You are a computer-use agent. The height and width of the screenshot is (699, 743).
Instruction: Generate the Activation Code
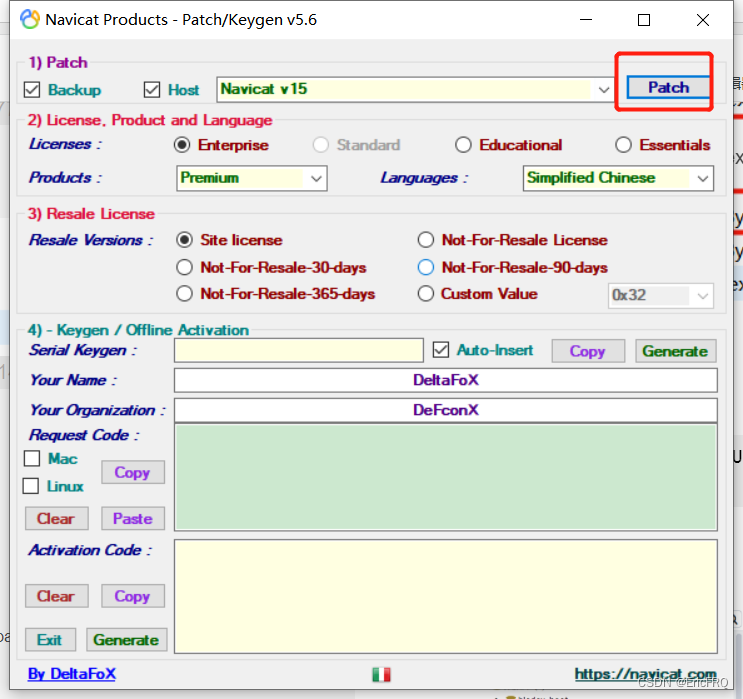[x=127, y=640]
